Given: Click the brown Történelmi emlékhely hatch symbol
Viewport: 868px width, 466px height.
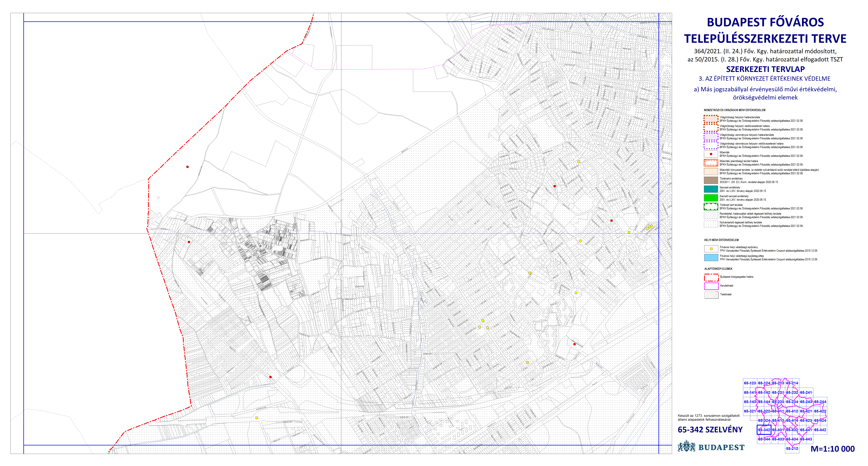Looking at the screenshot, I should click(x=711, y=180).
